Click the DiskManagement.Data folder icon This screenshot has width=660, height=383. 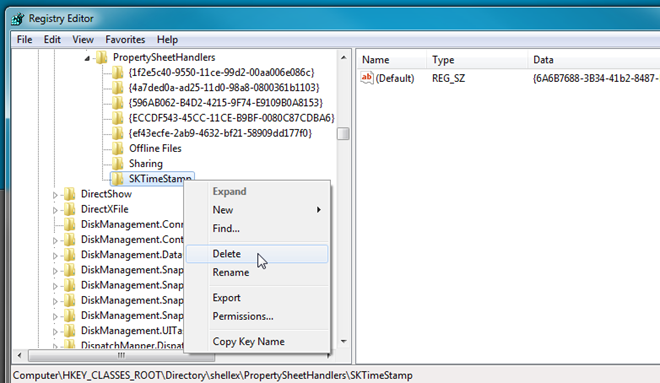point(69,255)
